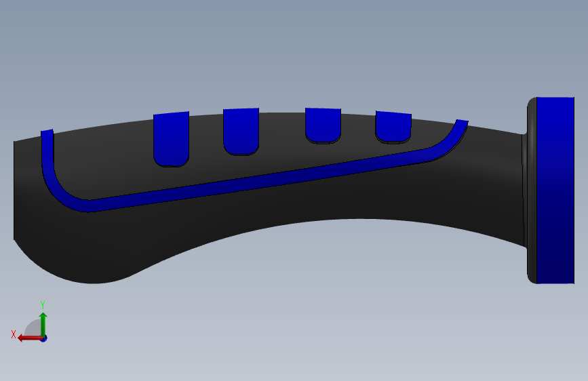Select the leftmost blue finger insert

pos(171,139)
